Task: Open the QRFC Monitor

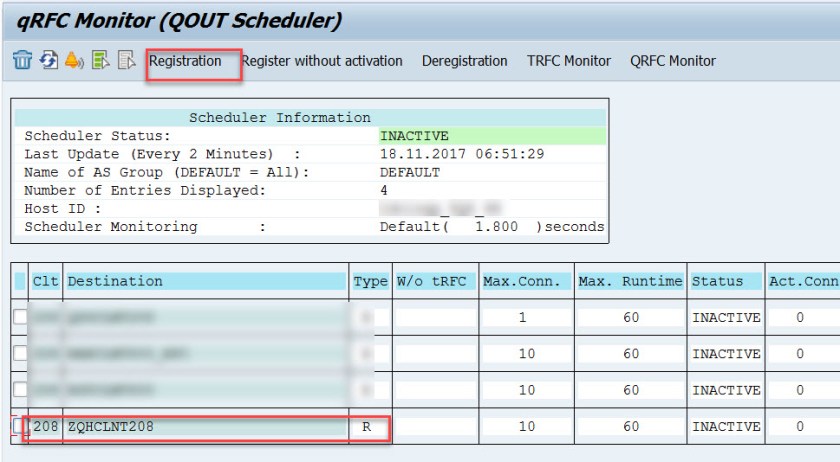Action: tap(673, 61)
